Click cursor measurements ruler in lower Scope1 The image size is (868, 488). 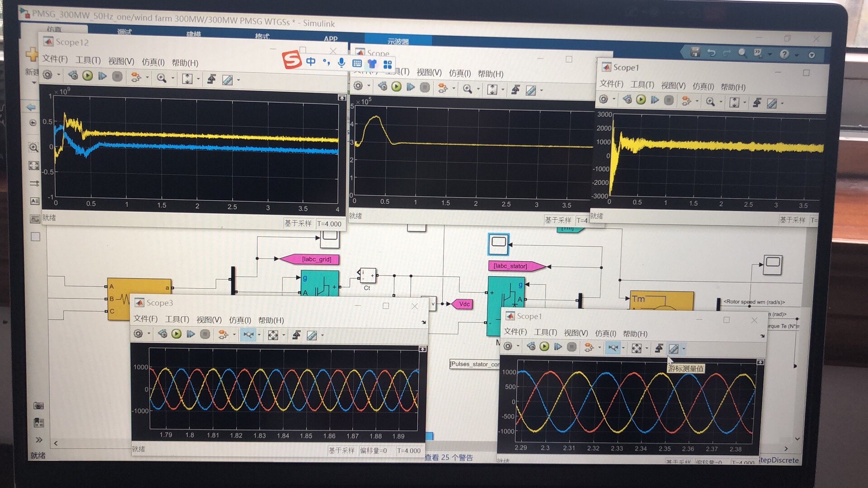click(x=674, y=349)
